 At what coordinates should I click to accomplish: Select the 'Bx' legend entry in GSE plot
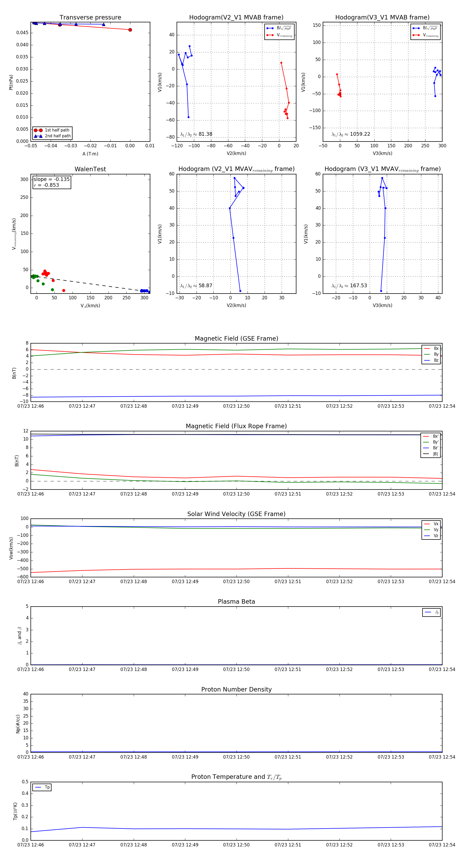(431, 349)
